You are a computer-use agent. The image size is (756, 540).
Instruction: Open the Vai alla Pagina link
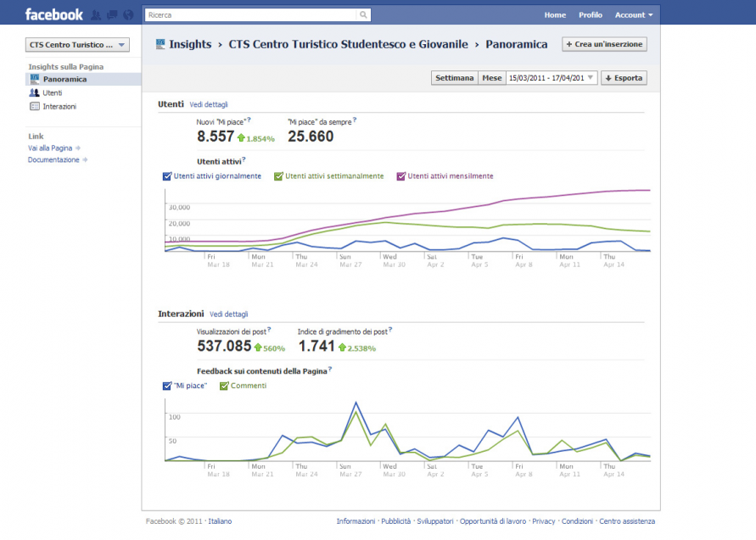[x=50, y=148]
